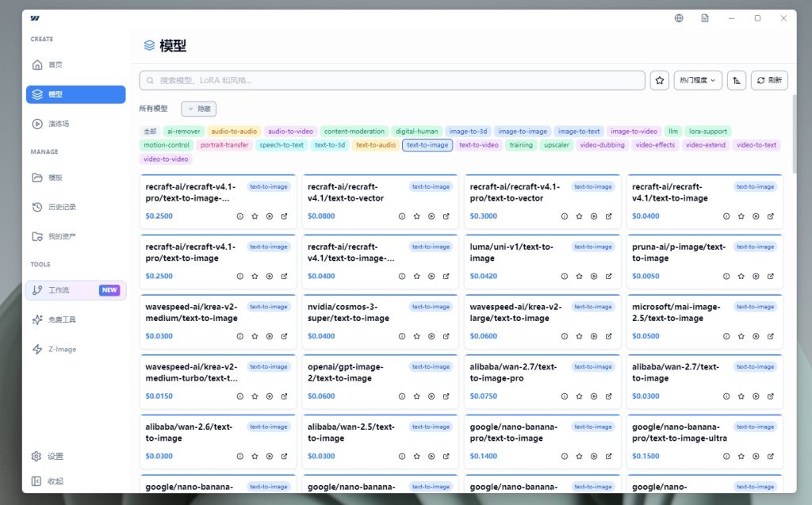Open 工作流 NEW in the sidebar
This screenshot has height=505, width=812.
pyautogui.click(x=75, y=290)
